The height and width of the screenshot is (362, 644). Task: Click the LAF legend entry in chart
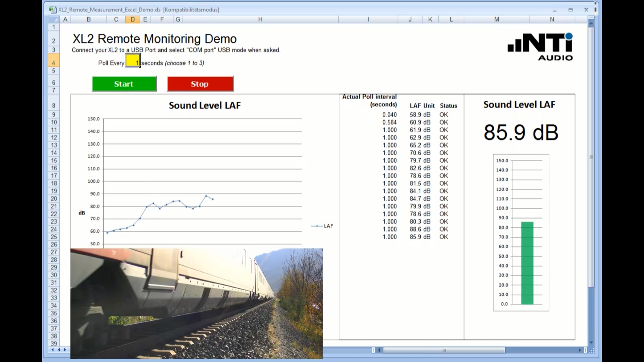click(x=322, y=226)
